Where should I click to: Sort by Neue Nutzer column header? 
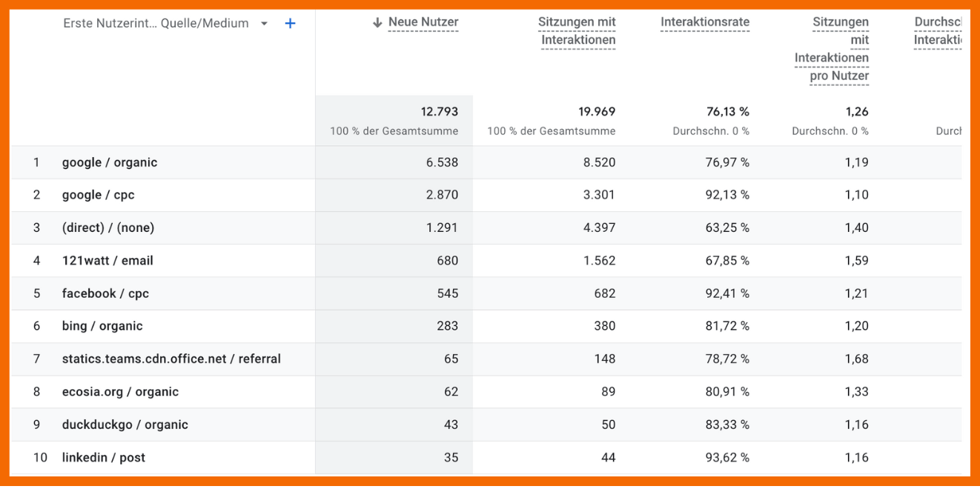pos(423,23)
